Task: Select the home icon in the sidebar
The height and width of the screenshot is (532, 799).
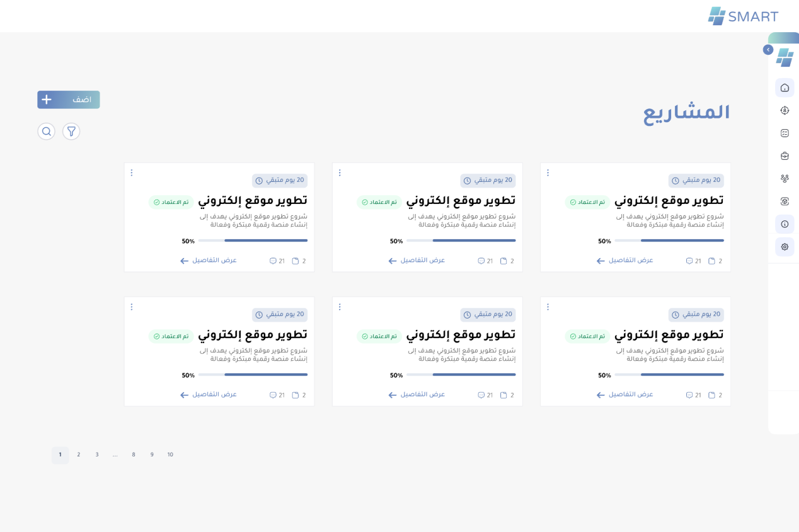Action: click(785, 88)
